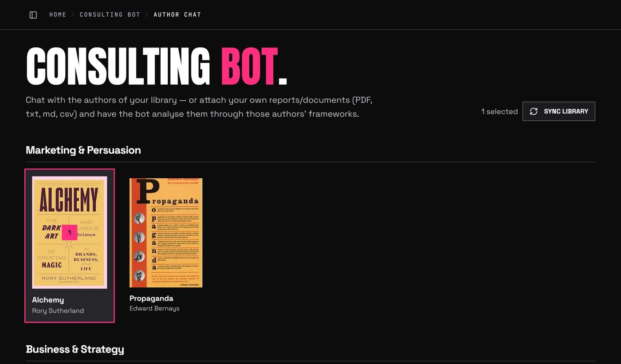Toggle the sidebar panel icon
Screen dimensions: 621x364
click(x=33, y=15)
